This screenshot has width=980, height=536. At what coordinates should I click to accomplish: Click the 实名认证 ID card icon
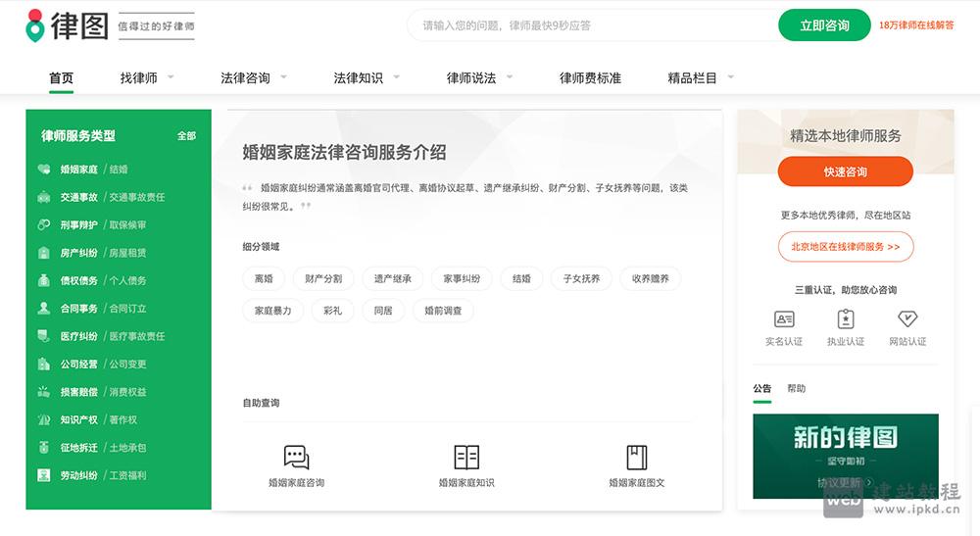[x=784, y=319]
